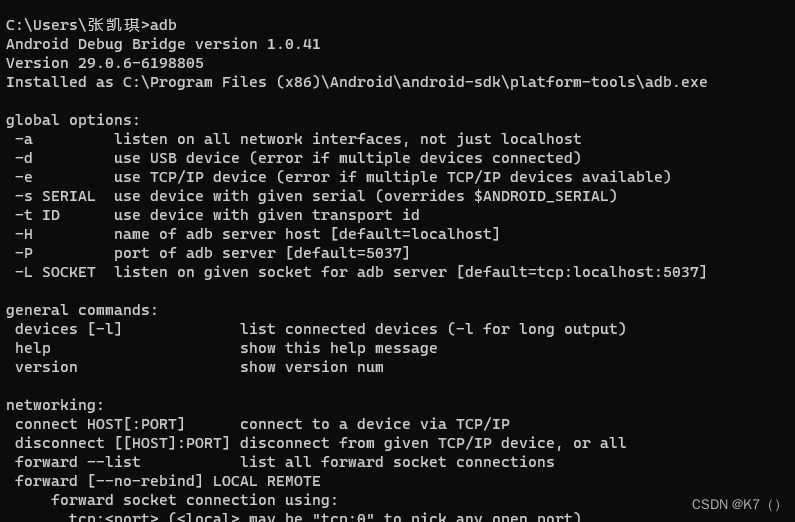Click the 'show version num' description
The height and width of the screenshot is (522, 795).
[x=311, y=367]
